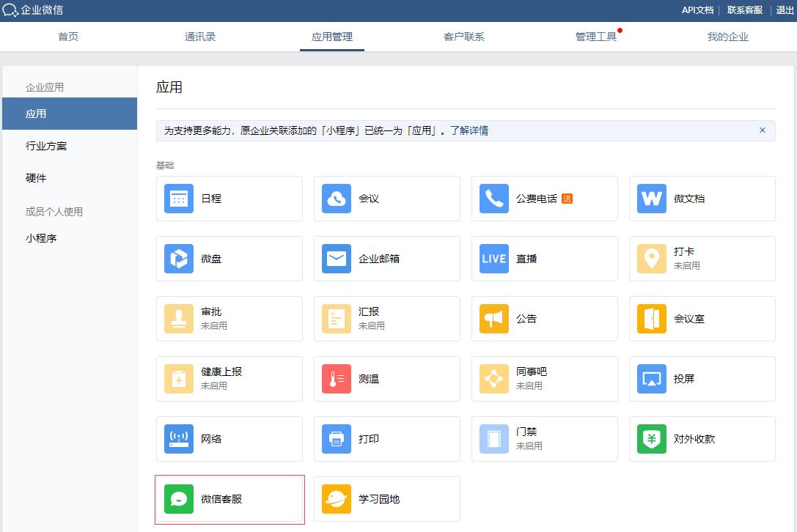Switch to the 通讯录 tab
797x532 pixels.
point(200,37)
